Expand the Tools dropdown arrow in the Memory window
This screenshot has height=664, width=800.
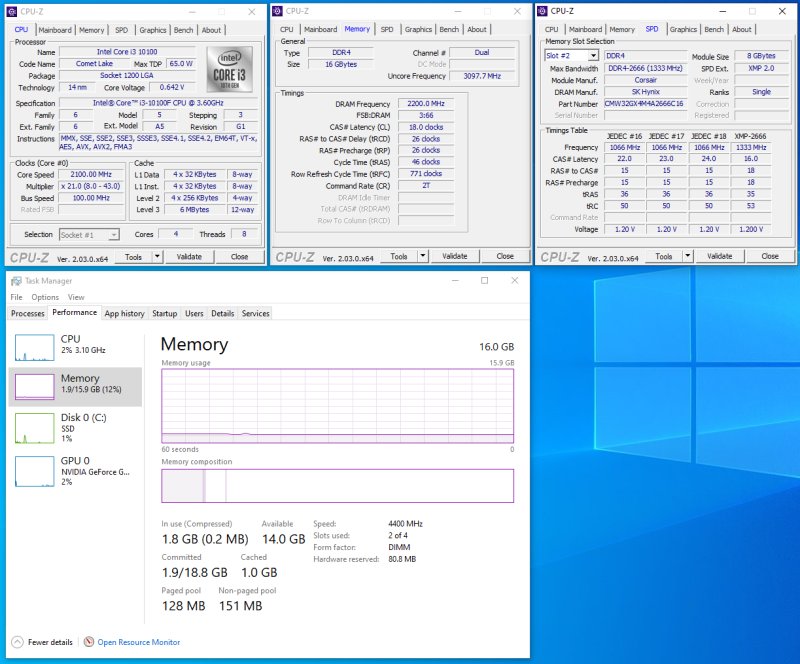424,256
